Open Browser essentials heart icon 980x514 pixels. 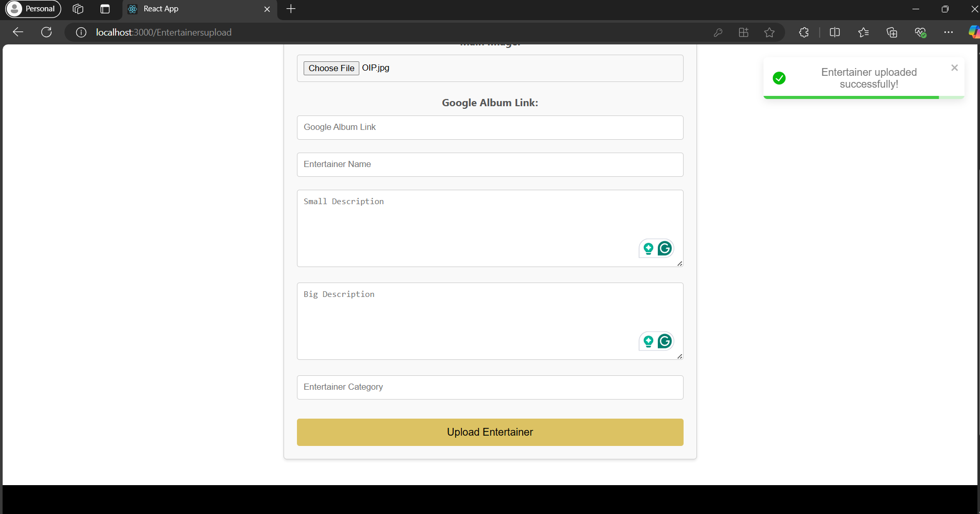920,32
